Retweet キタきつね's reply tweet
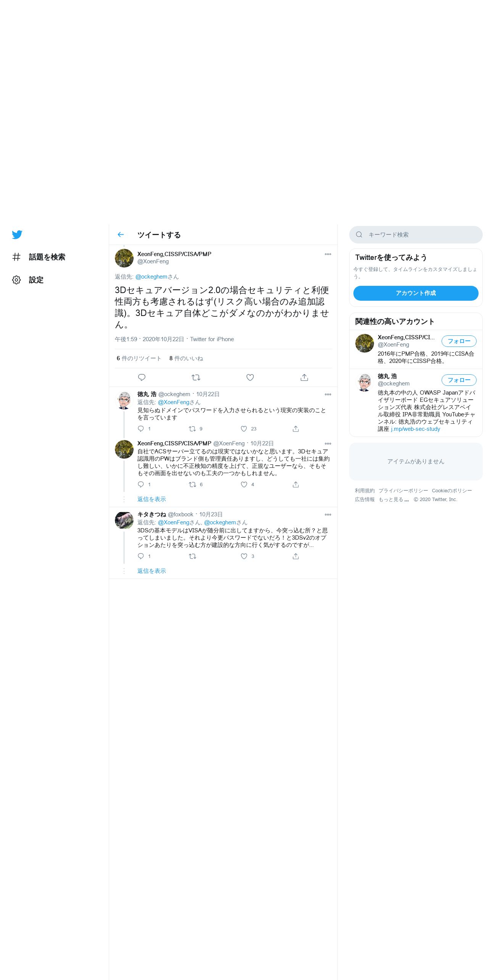 click(192, 556)
